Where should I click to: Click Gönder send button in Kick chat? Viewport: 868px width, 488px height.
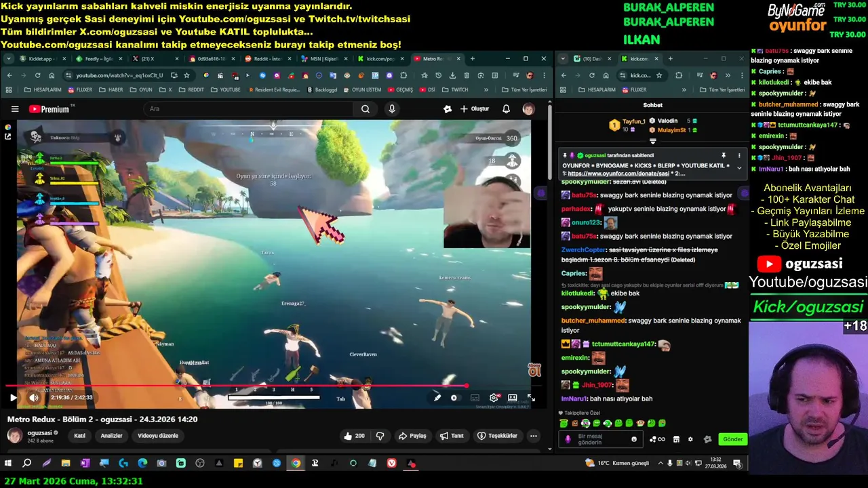click(732, 439)
